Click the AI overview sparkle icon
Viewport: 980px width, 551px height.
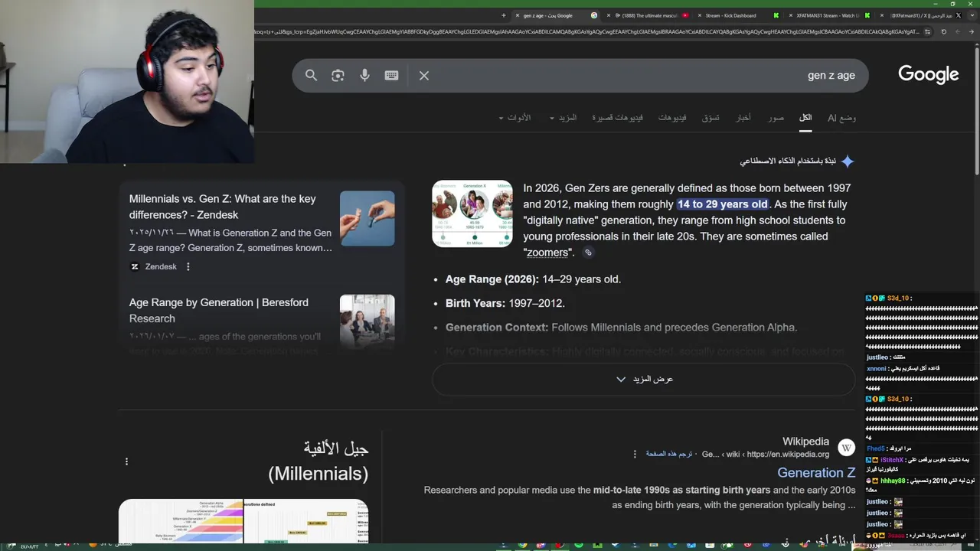(x=847, y=161)
